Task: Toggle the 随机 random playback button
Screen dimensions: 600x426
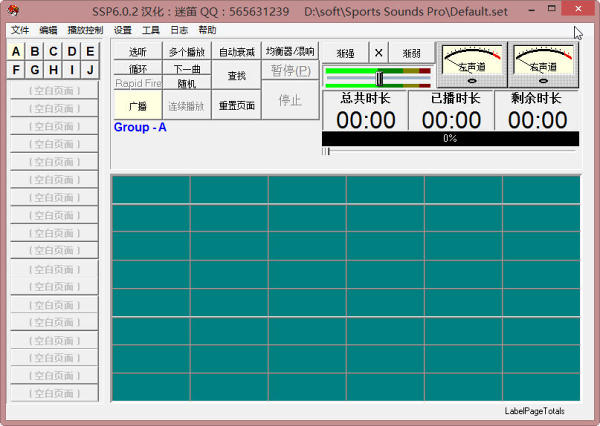Action: 187,84
